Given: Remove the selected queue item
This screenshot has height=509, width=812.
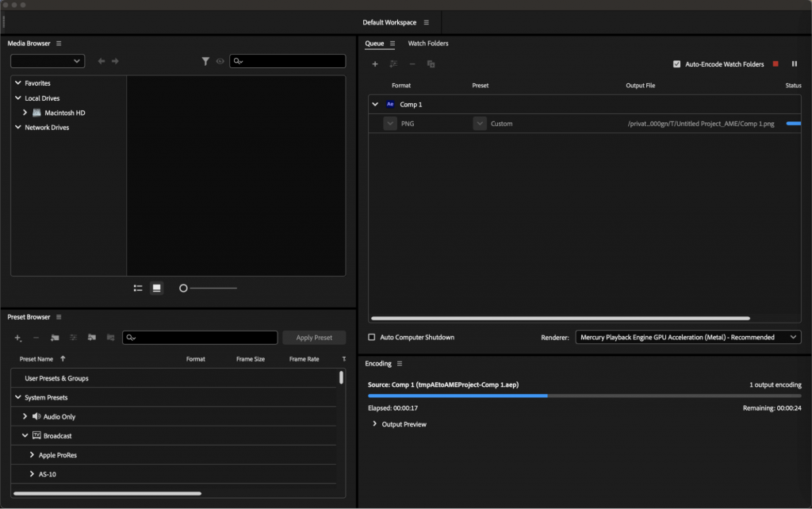Looking at the screenshot, I should [412, 63].
